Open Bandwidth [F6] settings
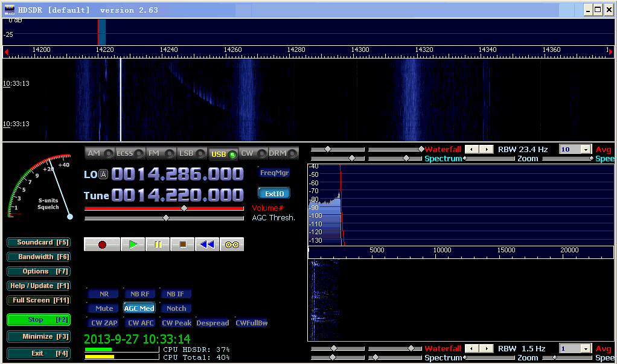The height and width of the screenshot is (364, 617). 39,257
